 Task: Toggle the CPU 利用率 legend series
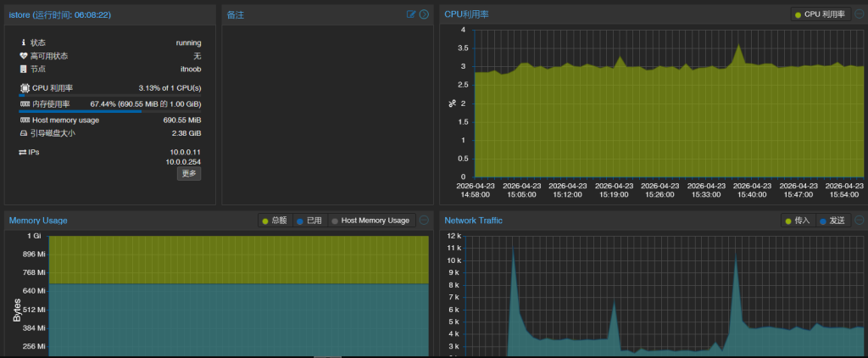[820, 14]
